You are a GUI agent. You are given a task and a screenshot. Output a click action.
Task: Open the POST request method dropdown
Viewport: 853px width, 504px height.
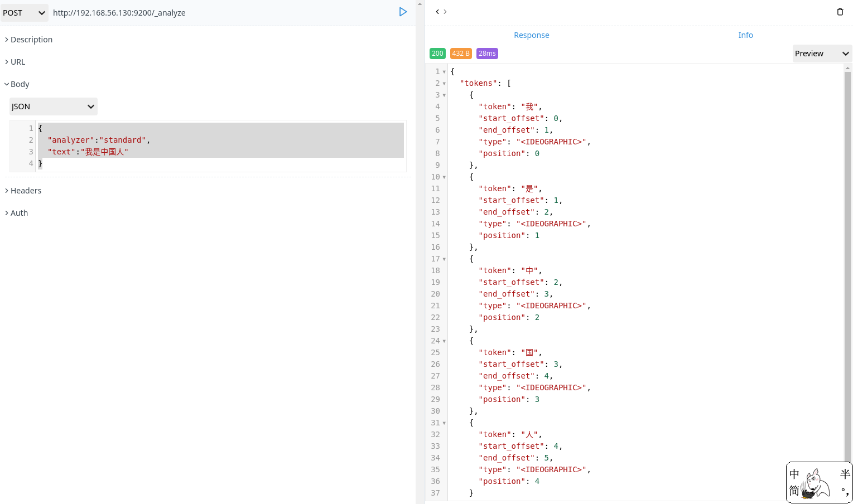click(24, 12)
